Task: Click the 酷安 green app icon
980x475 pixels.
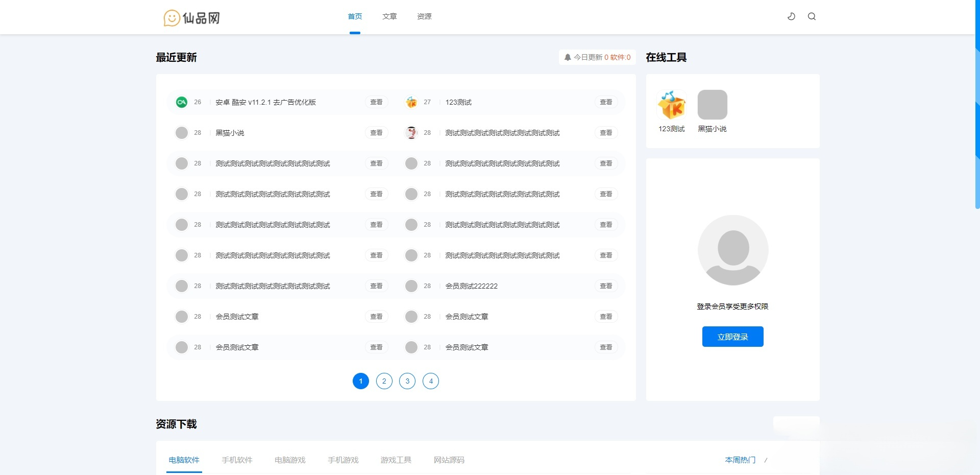Action: pos(181,102)
